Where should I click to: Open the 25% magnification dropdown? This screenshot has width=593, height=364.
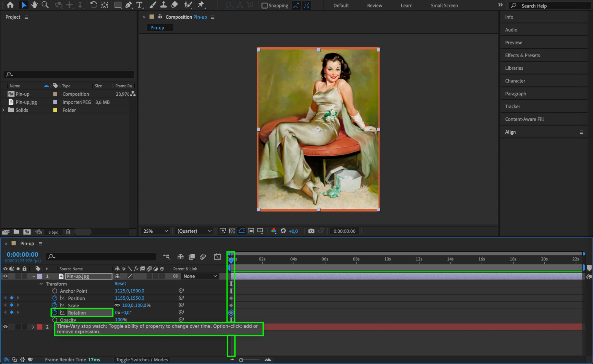click(x=155, y=231)
